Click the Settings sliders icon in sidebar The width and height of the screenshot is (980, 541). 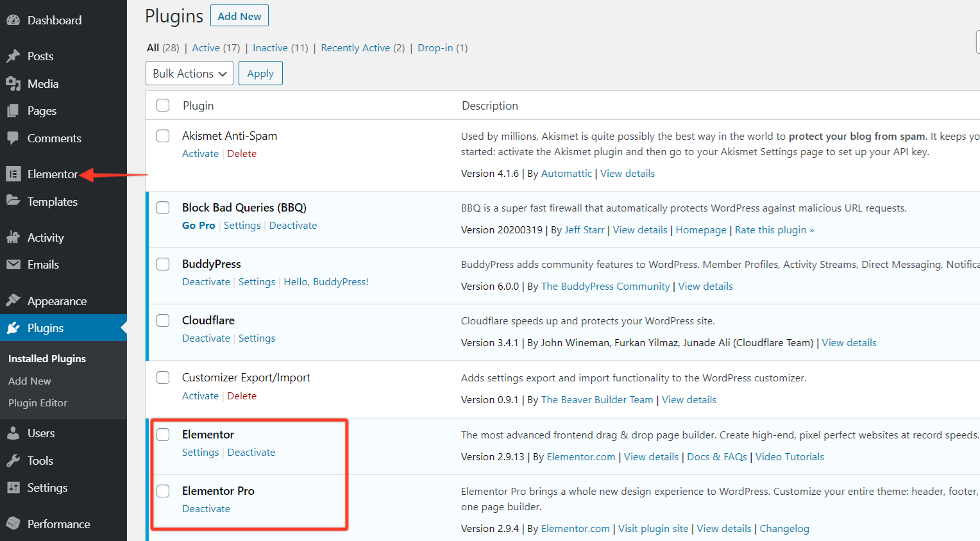pyautogui.click(x=13, y=487)
